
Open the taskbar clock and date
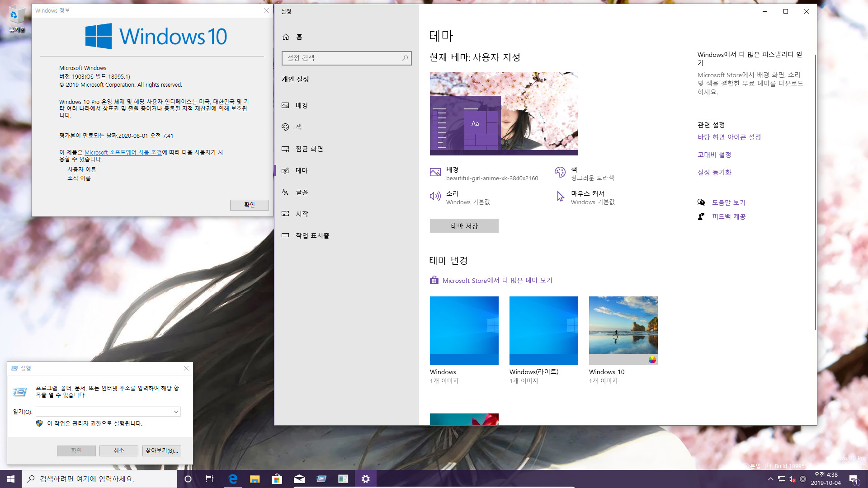tap(826, 479)
